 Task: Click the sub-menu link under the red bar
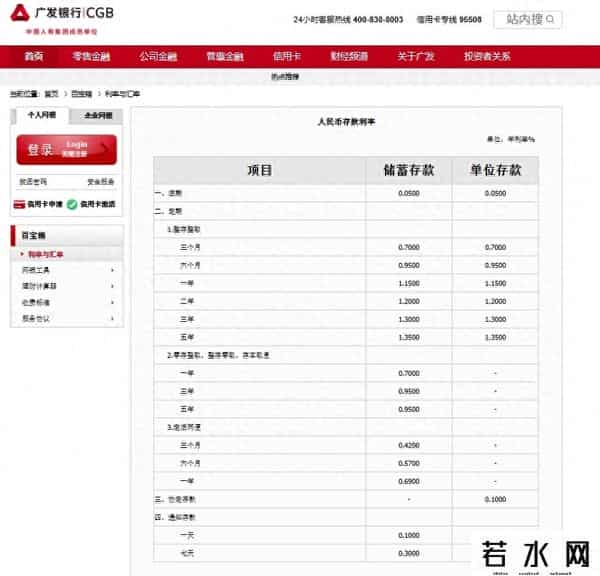coord(285,77)
